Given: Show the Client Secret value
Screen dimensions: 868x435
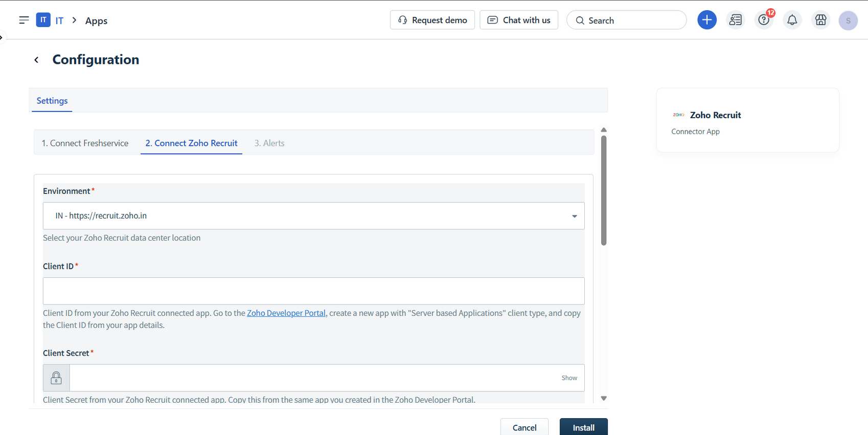Looking at the screenshot, I should 569,378.
